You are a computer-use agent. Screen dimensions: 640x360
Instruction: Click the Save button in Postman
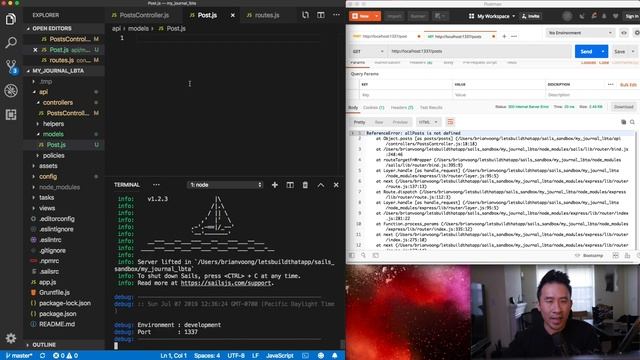620,51
